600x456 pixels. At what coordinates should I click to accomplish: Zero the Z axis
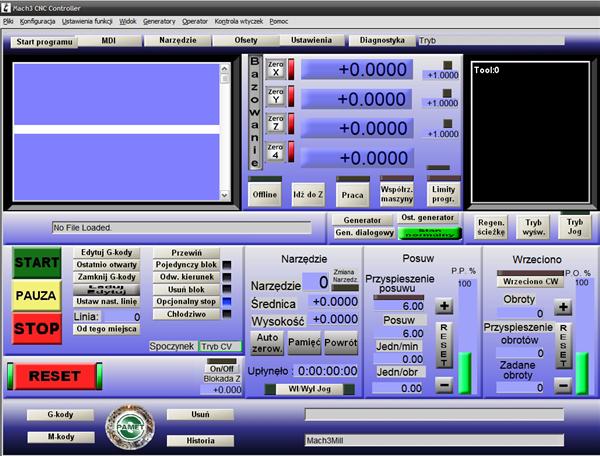pos(276,123)
